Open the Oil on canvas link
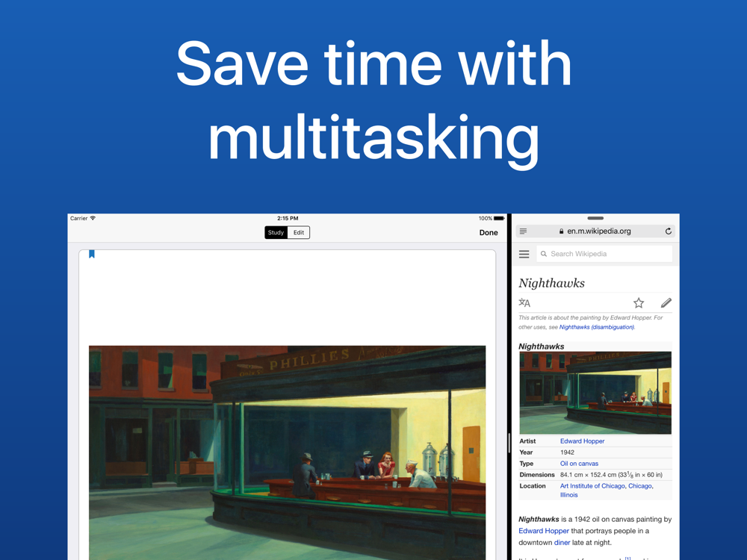747x560 pixels. [x=579, y=464]
